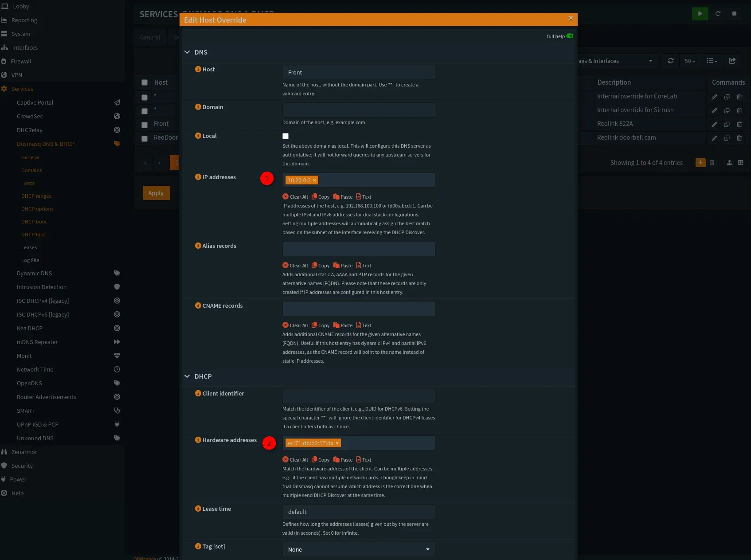Image resolution: width=751 pixels, height=560 pixels.
Task: Click Paste under CNAME records
Action: pos(343,325)
